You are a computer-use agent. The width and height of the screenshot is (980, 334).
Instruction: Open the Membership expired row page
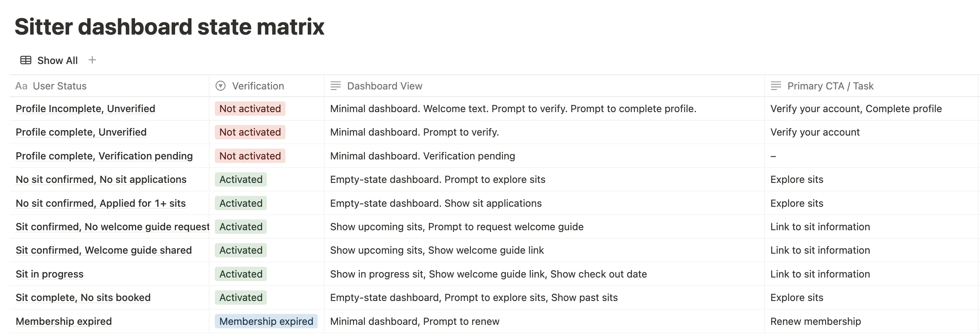pos(64,321)
